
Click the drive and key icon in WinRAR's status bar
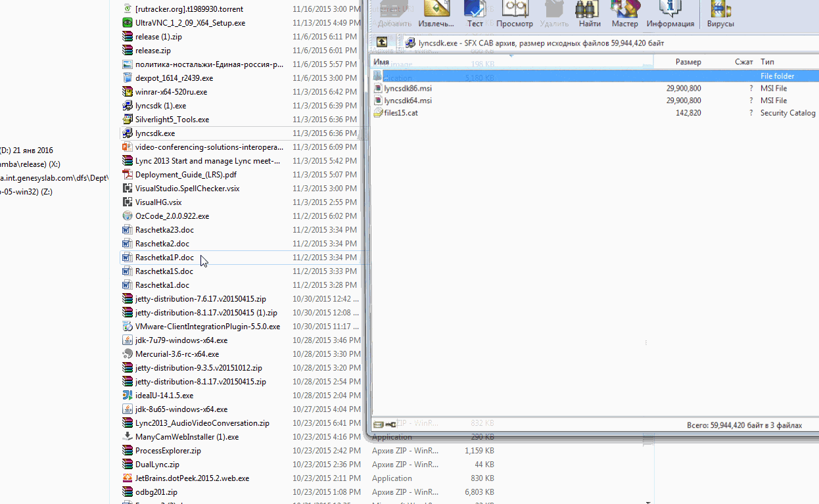385,425
